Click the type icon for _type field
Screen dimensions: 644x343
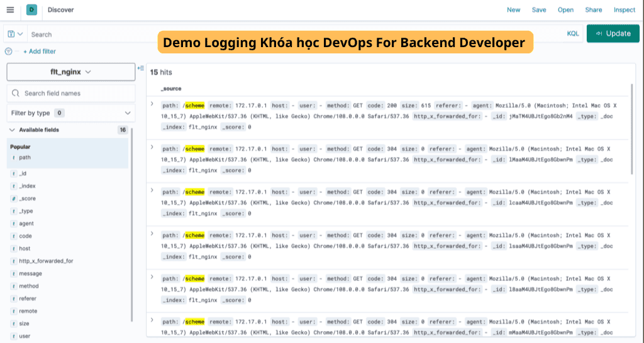[14, 211]
